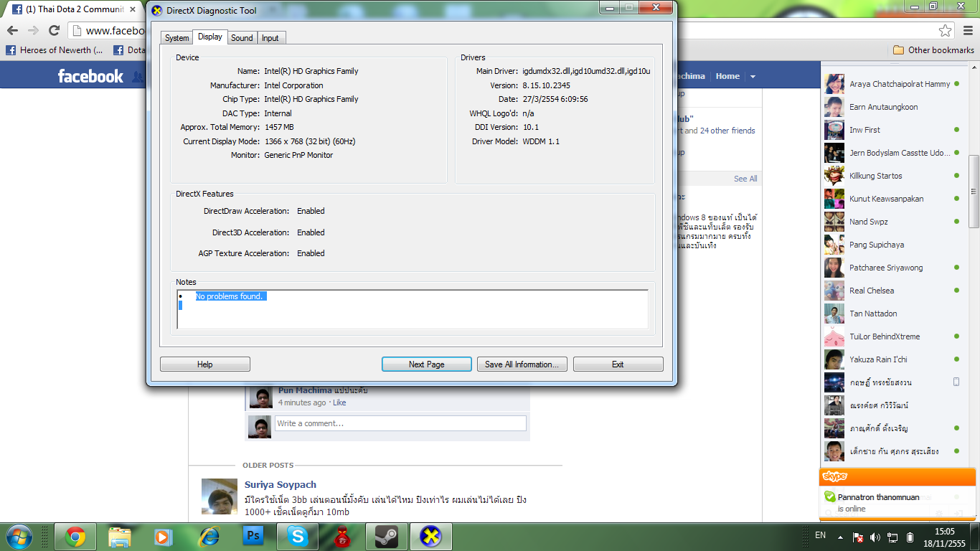
Task: Open Skype from the taskbar
Action: 297,536
